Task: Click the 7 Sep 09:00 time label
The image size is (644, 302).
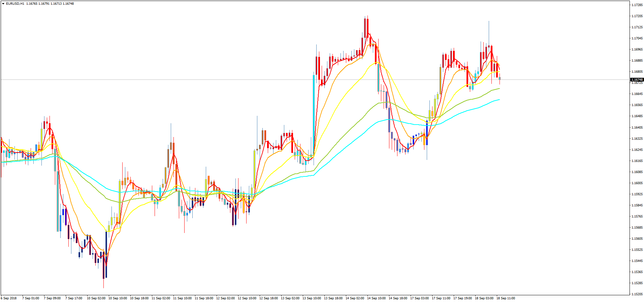Action: [52, 298]
